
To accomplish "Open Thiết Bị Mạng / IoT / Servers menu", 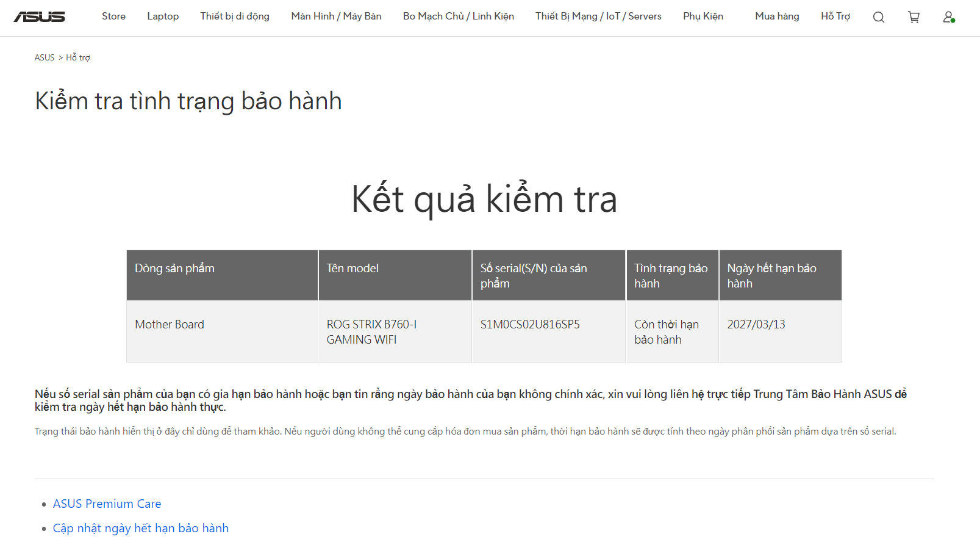I will (x=598, y=16).
